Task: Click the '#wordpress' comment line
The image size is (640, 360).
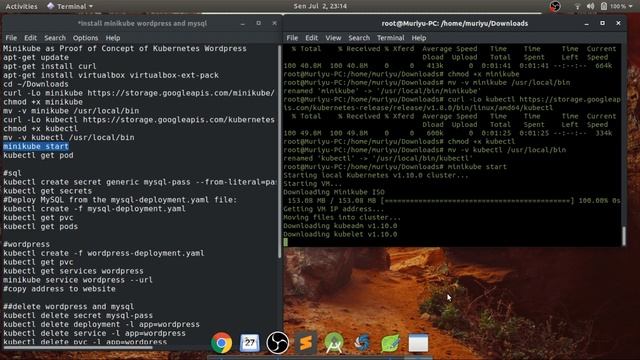Action: (x=27, y=244)
